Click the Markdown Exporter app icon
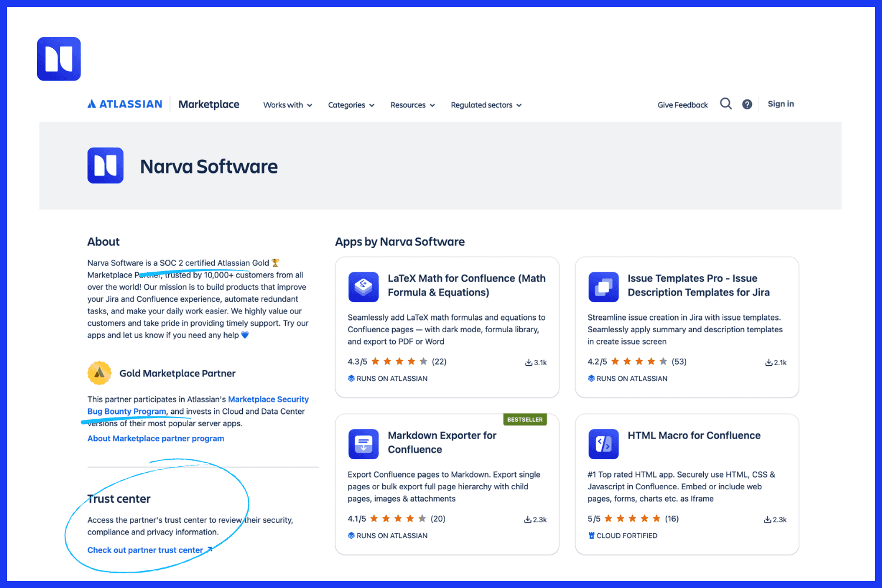The height and width of the screenshot is (588, 882). pos(363,444)
